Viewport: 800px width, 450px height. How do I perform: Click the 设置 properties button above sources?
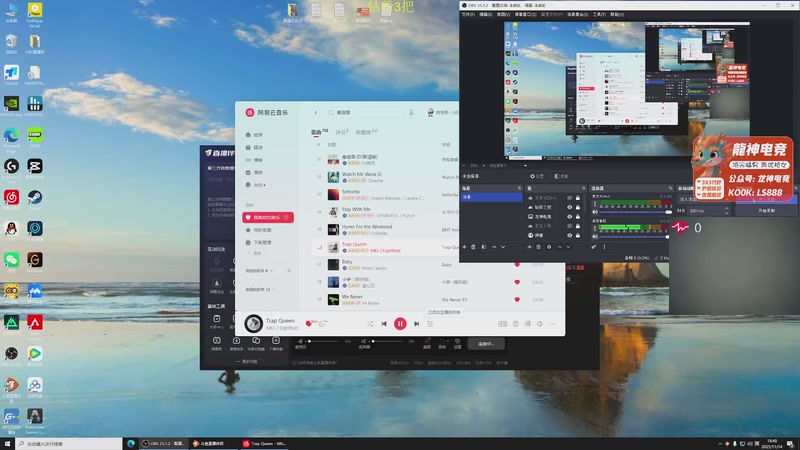(537, 176)
